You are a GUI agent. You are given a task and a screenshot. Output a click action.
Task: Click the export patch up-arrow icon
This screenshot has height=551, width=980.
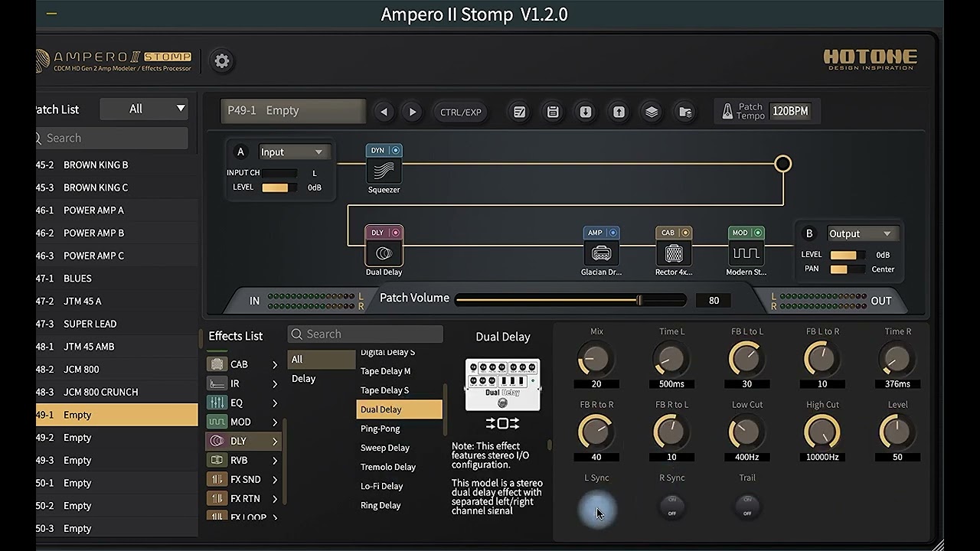619,112
